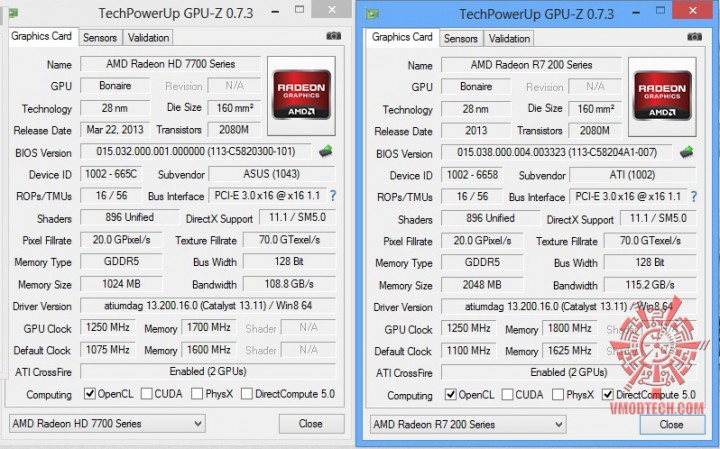This screenshot has height=449, width=720.
Task: Click Device ID value 1002 - 665C
Action: click(111, 174)
